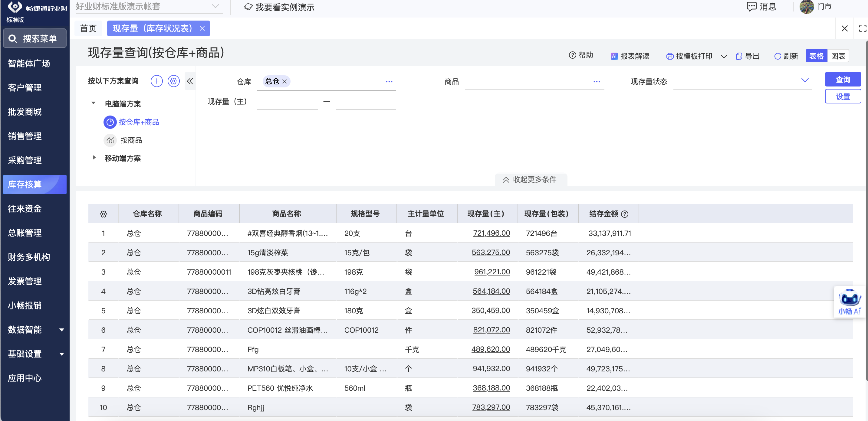Select the 按商品 query scheme

click(131, 140)
